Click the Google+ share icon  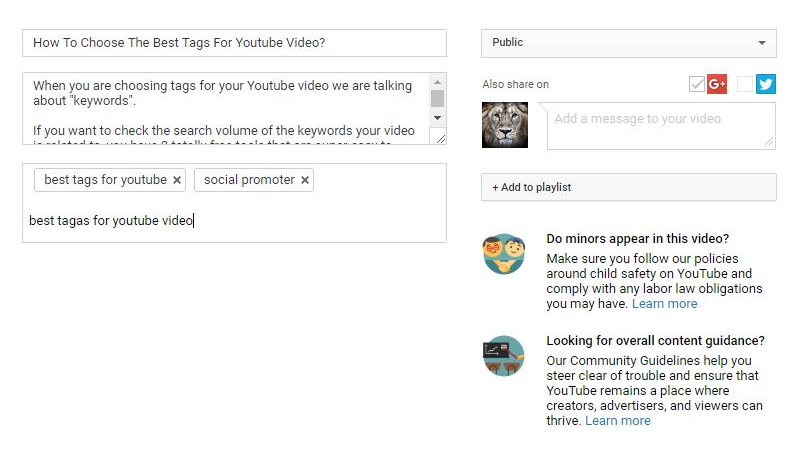717,84
